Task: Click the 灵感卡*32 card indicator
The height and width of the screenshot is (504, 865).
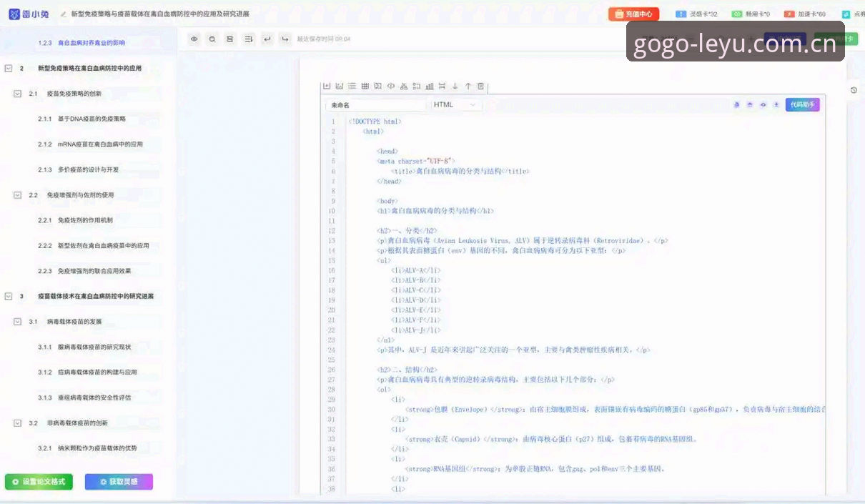Action: pyautogui.click(x=697, y=14)
